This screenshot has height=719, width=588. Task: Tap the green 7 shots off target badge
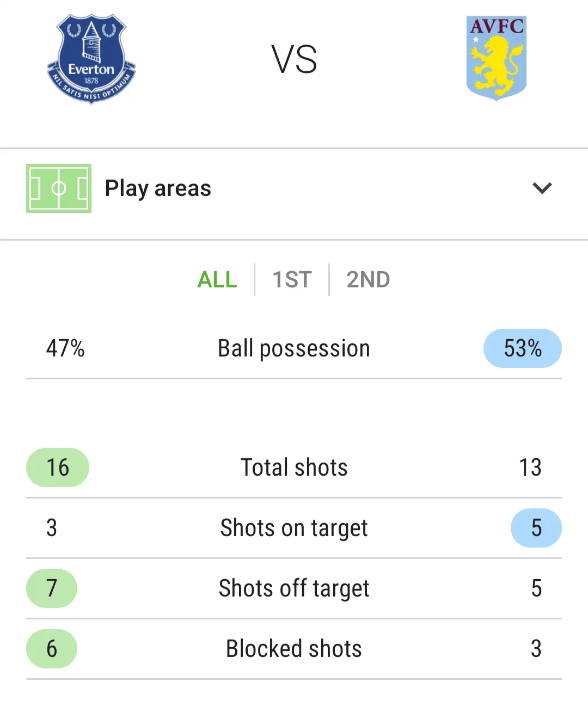(52, 588)
